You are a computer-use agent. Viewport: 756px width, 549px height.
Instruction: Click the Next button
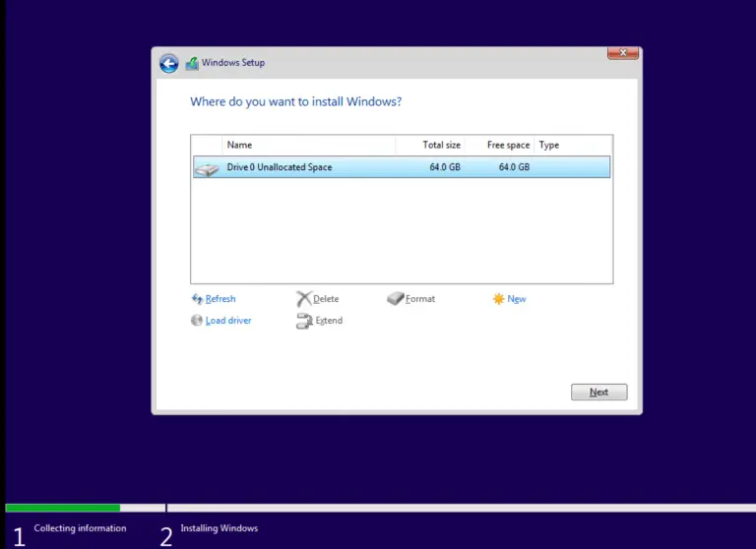click(598, 392)
